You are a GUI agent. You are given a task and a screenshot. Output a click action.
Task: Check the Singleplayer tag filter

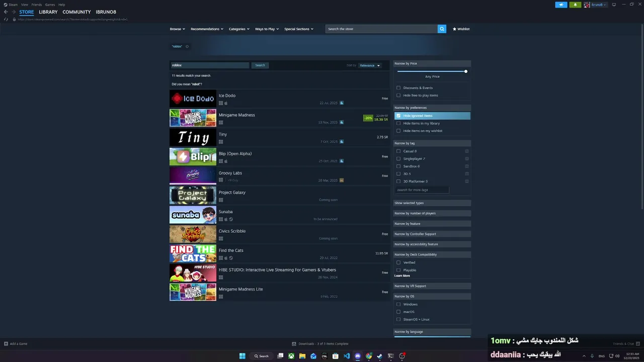[x=398, y=159]
